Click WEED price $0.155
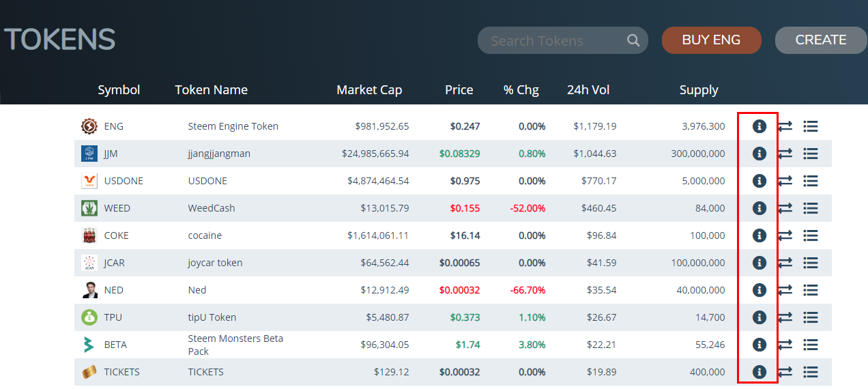 point(465,208)
